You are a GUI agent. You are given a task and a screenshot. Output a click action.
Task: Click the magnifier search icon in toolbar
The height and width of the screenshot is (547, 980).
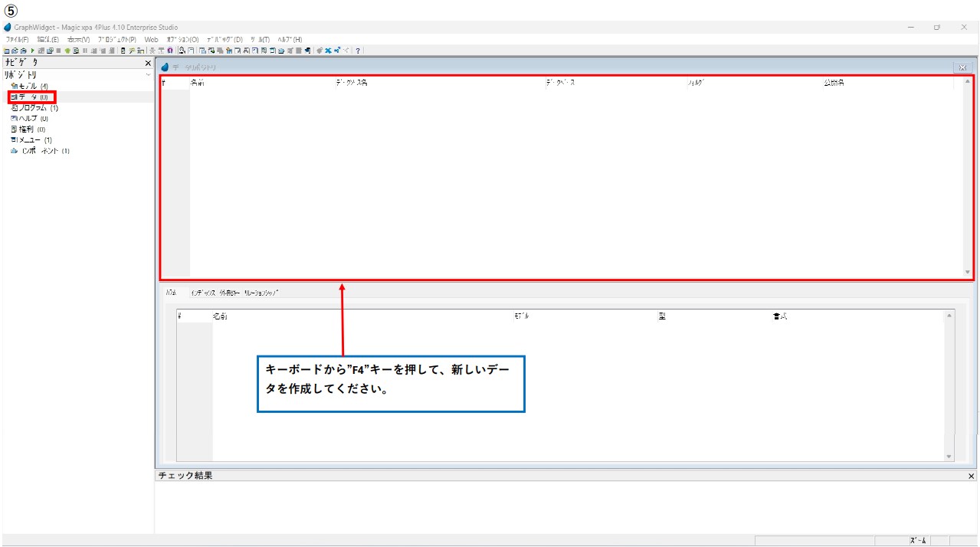182,51
